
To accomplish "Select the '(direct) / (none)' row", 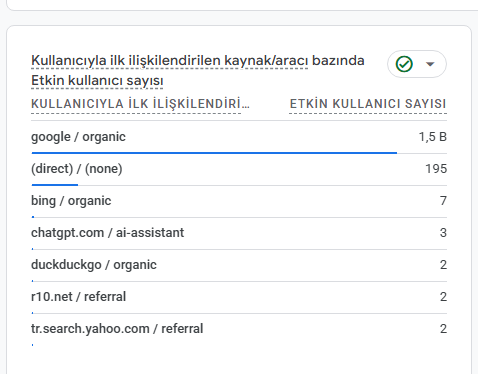I will [239, 169].
